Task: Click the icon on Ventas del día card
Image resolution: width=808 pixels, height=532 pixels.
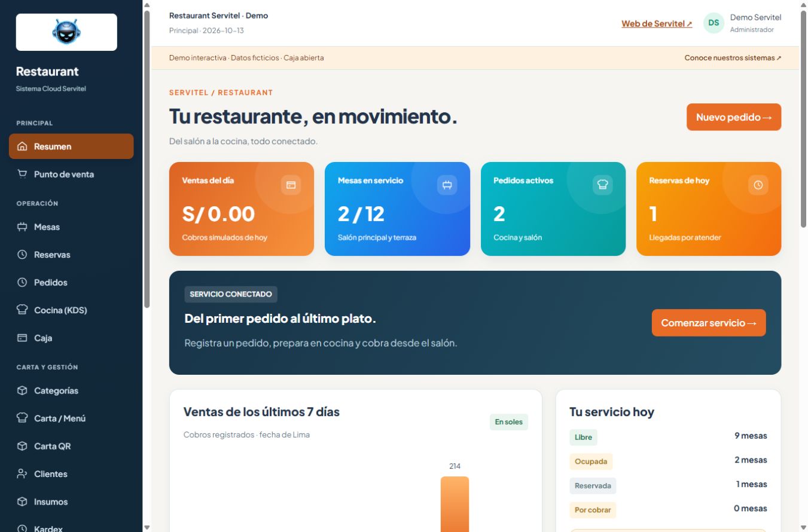Action: coord(291,185)
